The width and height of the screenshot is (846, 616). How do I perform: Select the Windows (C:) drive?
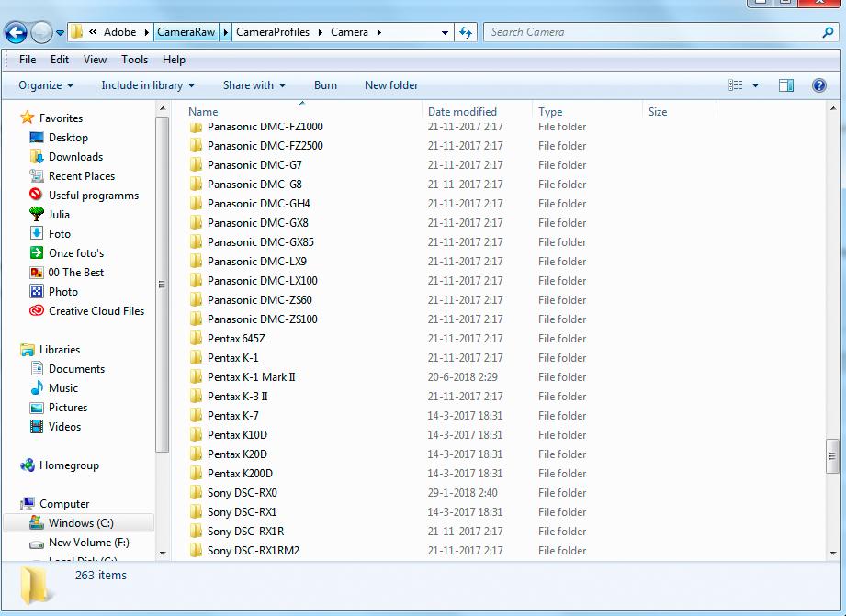[x=79, y=523]
